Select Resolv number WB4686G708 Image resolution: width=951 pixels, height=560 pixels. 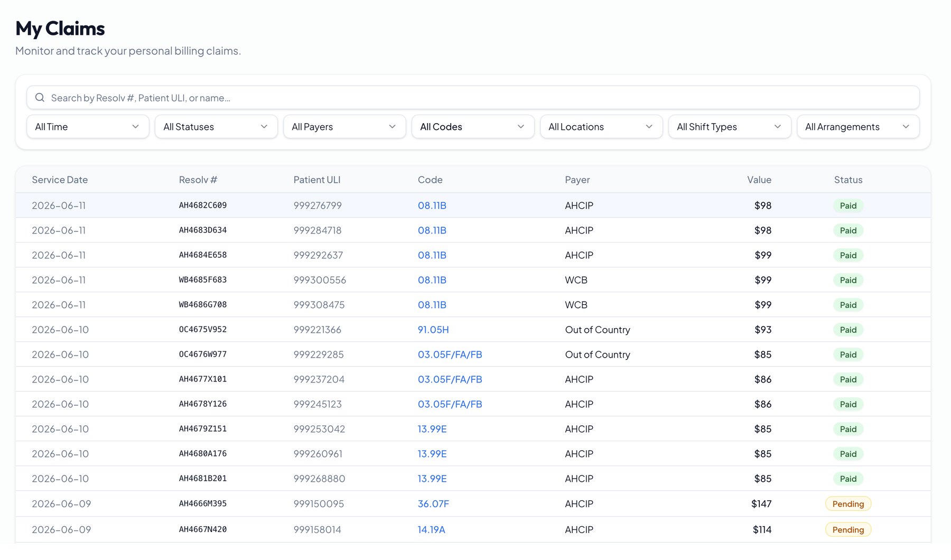click(203, 305)
